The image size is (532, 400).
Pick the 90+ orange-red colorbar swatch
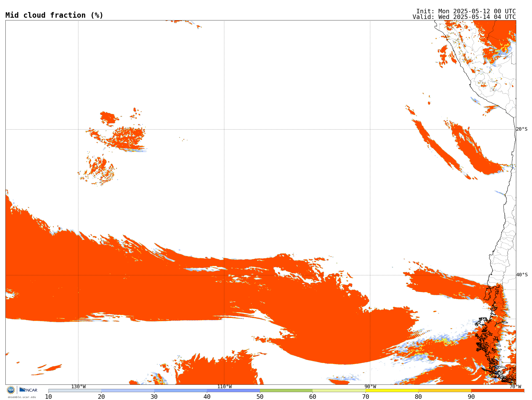coord(498,391)
